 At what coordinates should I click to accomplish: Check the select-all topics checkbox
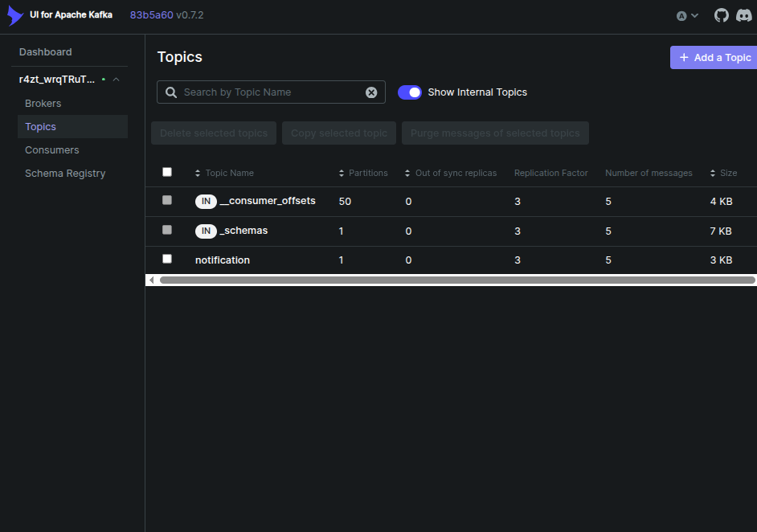tap(167, 172)
